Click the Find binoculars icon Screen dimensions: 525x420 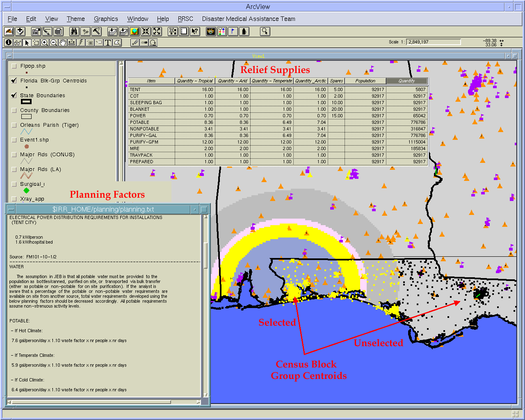coord(74,32)
